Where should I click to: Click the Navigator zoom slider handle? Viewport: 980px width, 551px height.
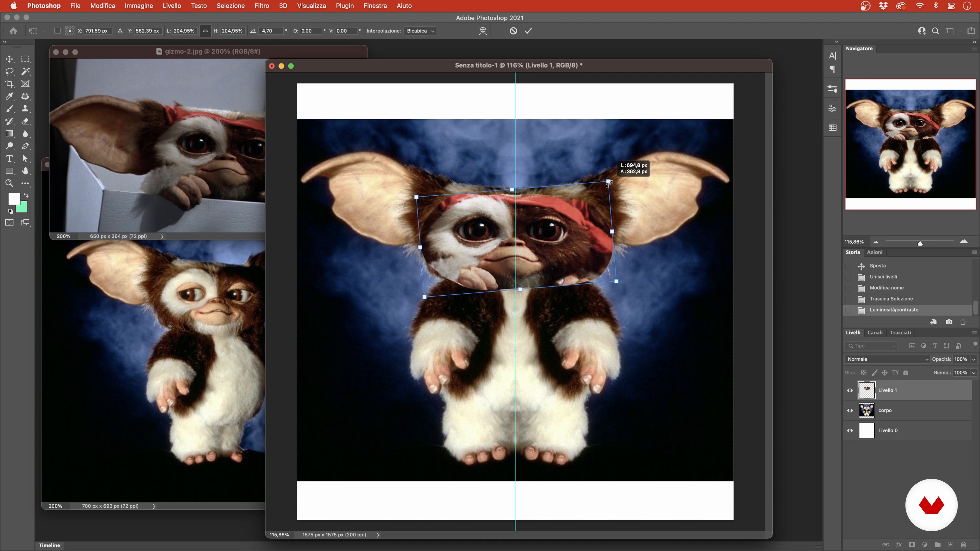pos(920,243)
